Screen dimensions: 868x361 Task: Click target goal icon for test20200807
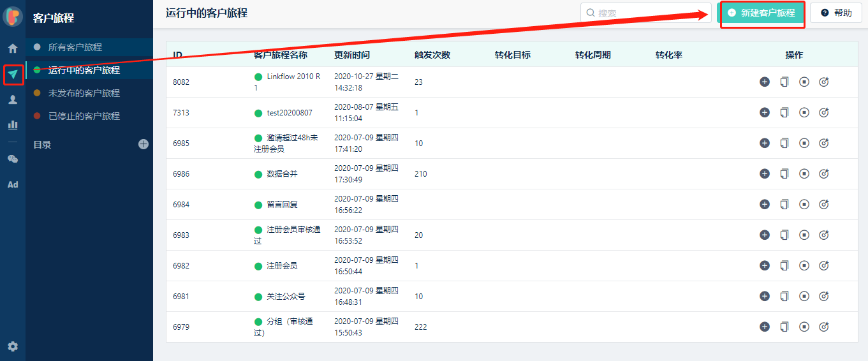coord(823,112)
